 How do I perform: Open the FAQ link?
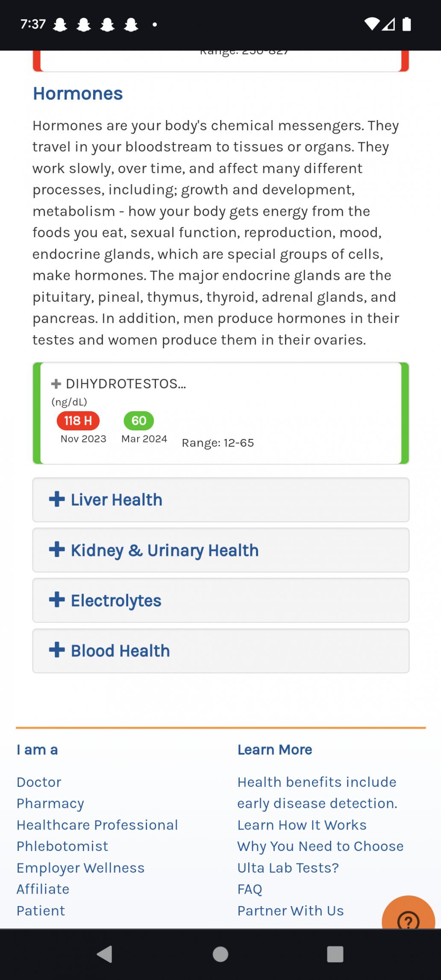coord(250,889)
